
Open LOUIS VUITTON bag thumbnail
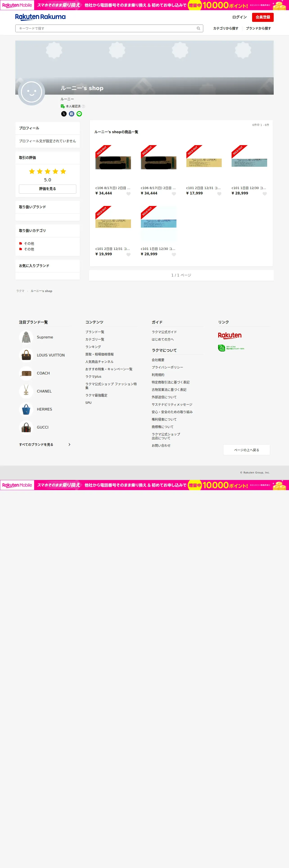pyautogui.click(x=26, y=355)
